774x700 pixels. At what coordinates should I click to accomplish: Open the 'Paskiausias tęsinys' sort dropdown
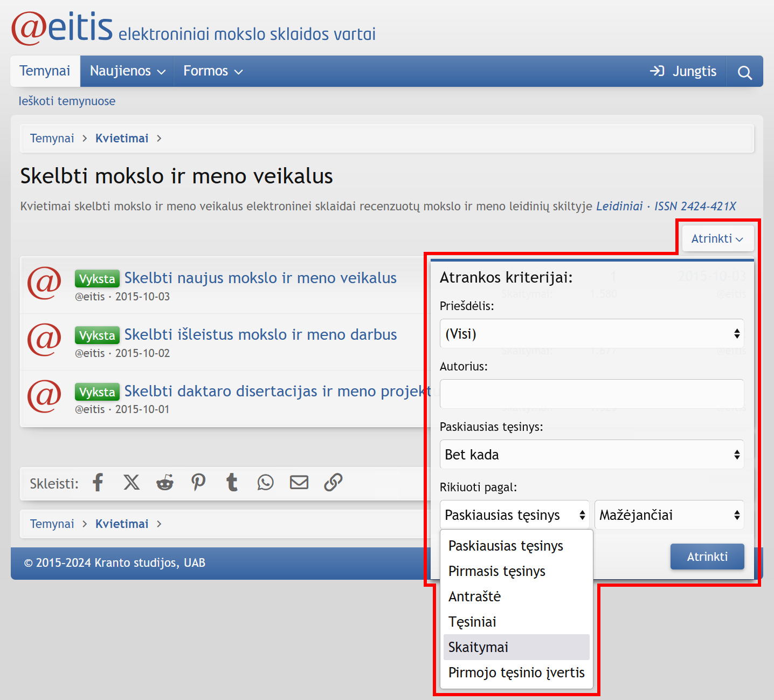click(515, 515)
